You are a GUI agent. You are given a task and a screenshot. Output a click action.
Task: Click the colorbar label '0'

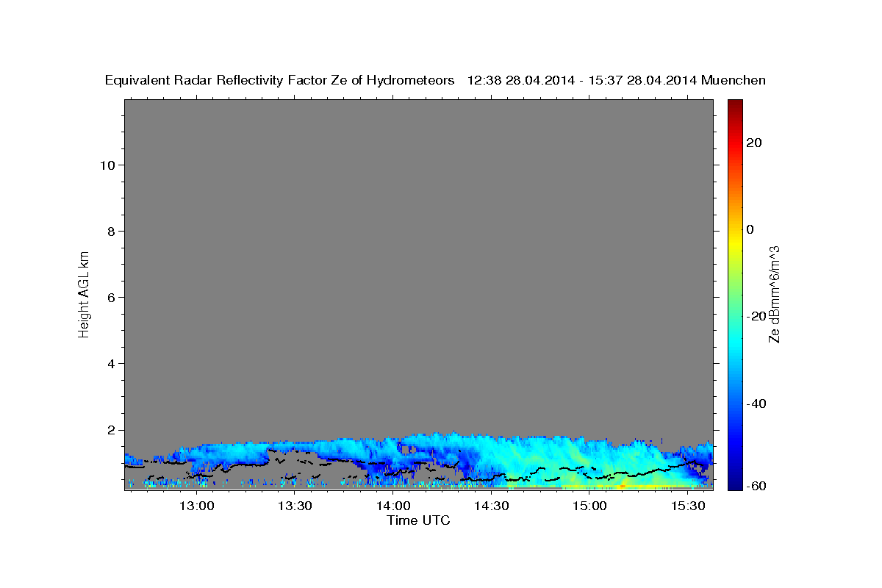point(750,229)
